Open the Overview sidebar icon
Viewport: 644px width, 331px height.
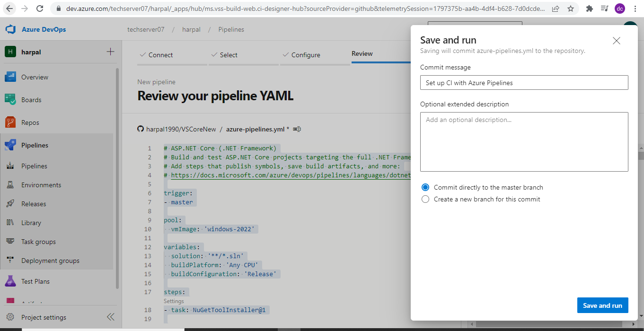tap(10, 77)
